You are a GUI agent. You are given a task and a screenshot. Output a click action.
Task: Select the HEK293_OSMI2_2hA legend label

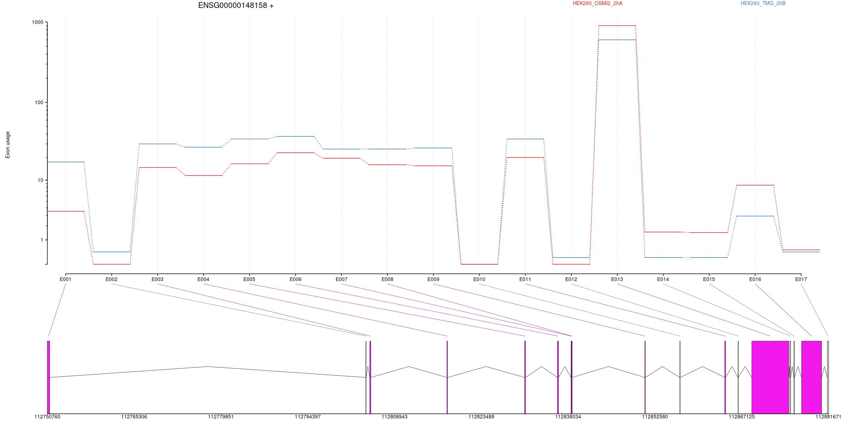click(x=597, y=3)
